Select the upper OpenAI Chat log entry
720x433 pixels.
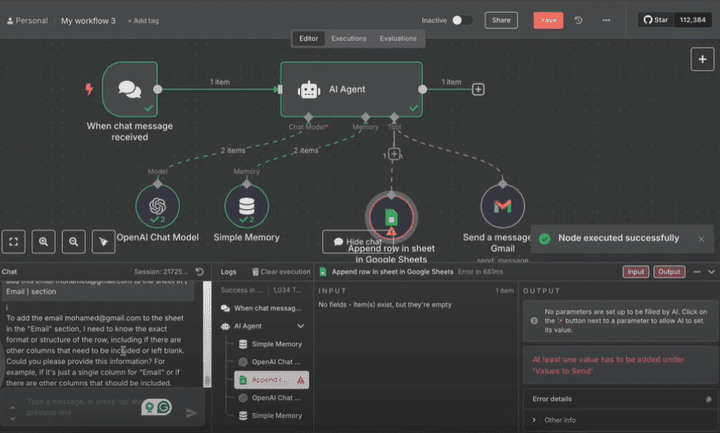[x=271, y=362]
